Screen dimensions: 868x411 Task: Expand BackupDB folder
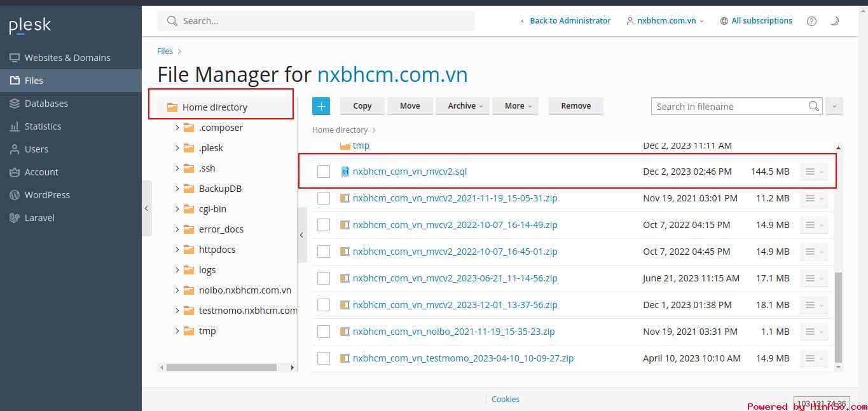click(x=177, y=189)
